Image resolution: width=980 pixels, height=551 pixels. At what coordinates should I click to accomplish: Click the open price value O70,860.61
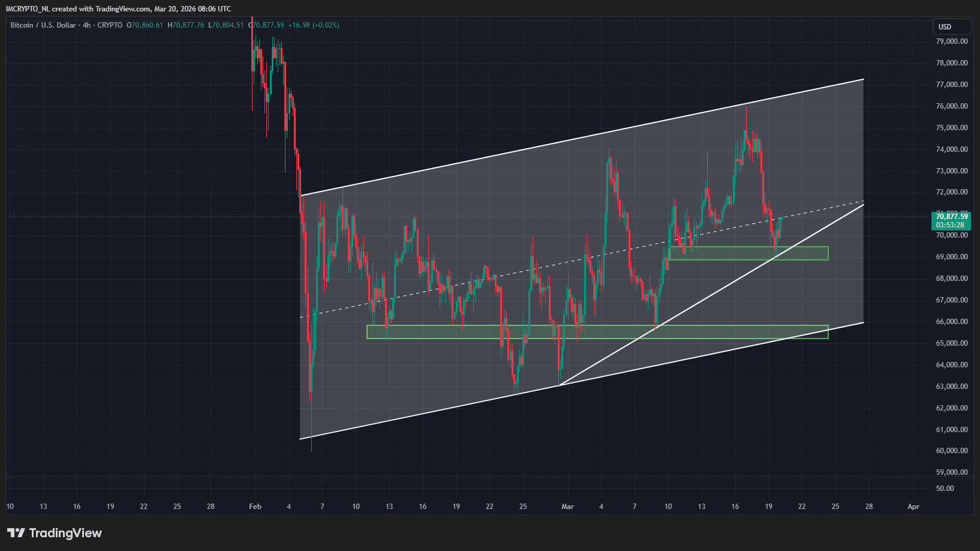point(145,25)
